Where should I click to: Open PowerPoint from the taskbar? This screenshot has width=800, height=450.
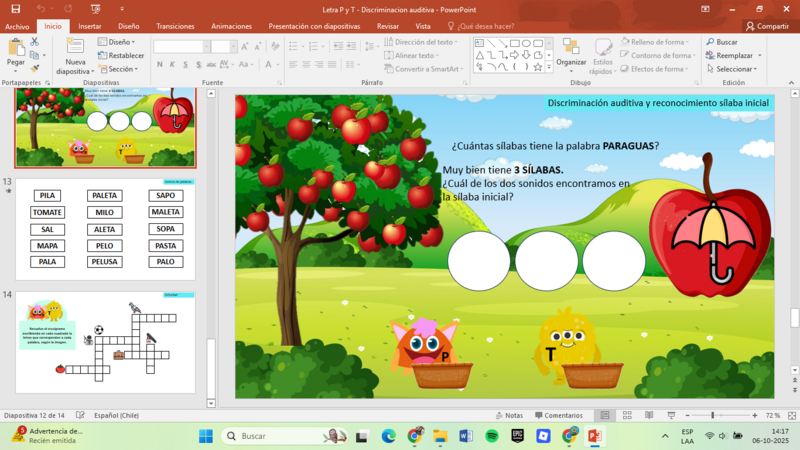click(x=594, y=436)
